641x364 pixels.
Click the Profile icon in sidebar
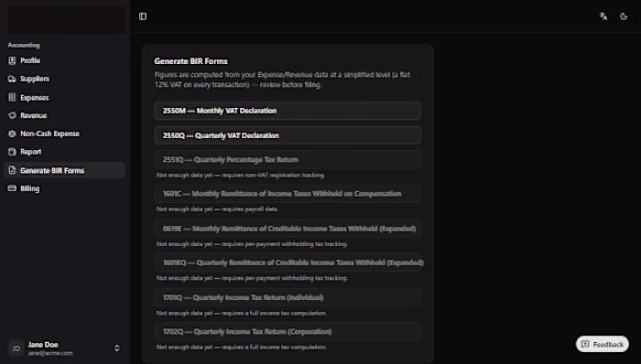coord(12,60)
